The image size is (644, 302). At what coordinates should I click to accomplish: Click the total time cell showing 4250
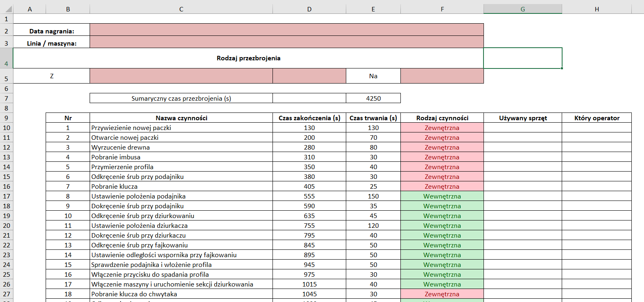(373, 98)
